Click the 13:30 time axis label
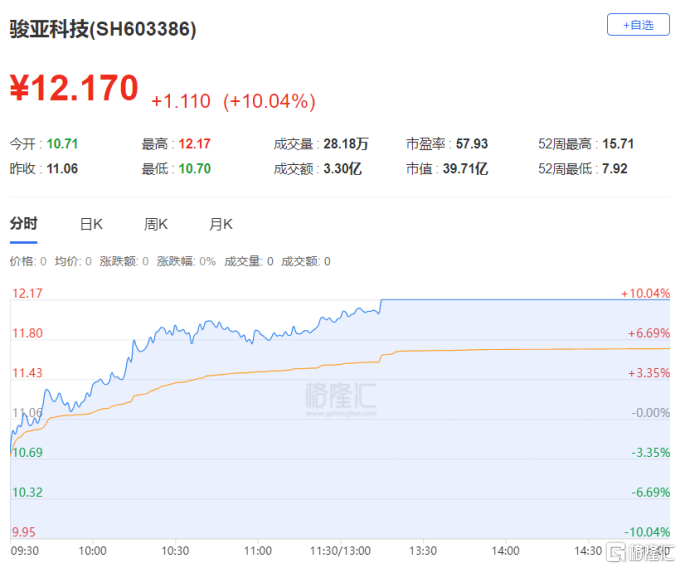 point(423,551)
